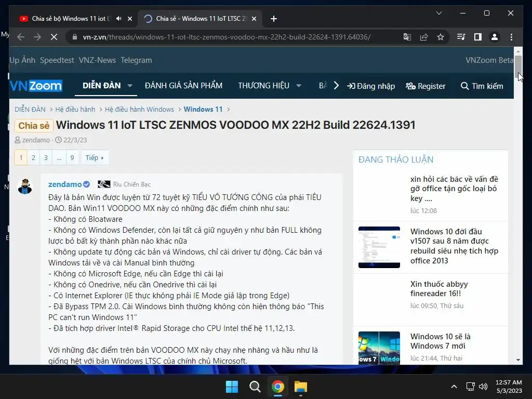Open Speedtest link
532x399 pixels.
[57, 60]
